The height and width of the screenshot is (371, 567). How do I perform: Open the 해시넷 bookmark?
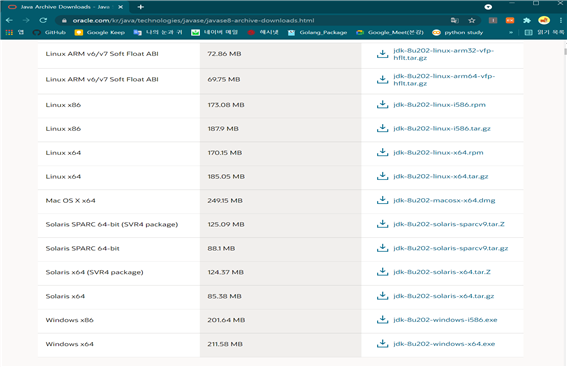263,33
